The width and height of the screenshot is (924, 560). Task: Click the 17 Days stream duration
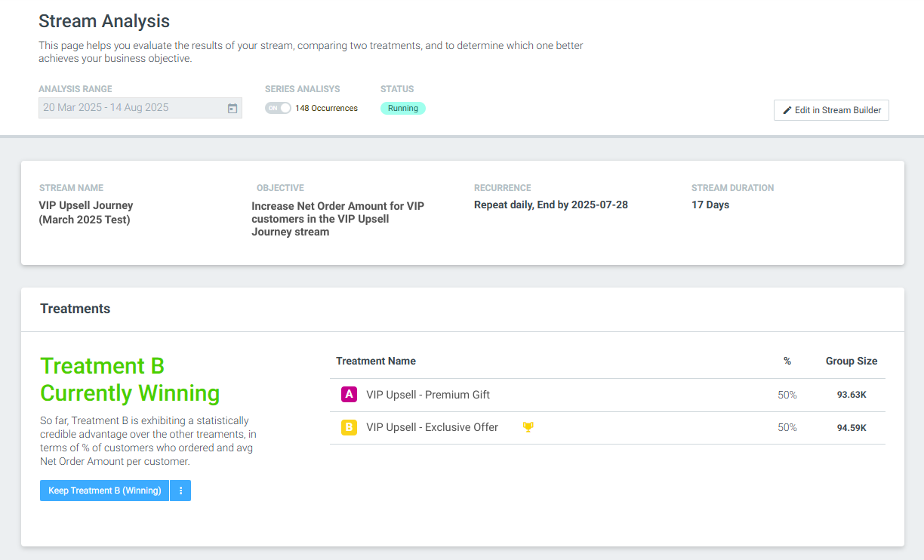(x=710, y=205)
